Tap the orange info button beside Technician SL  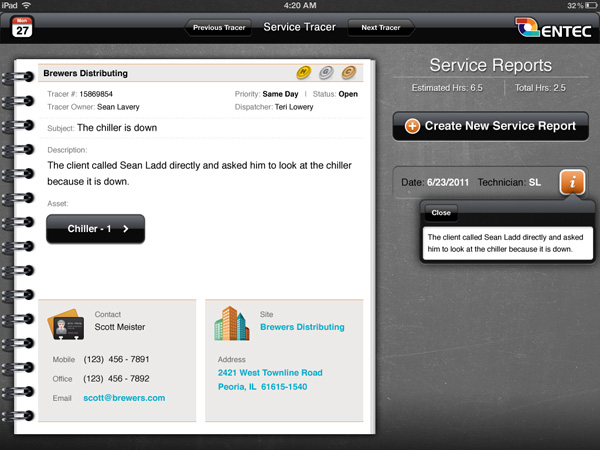click(x=572, y=182)
